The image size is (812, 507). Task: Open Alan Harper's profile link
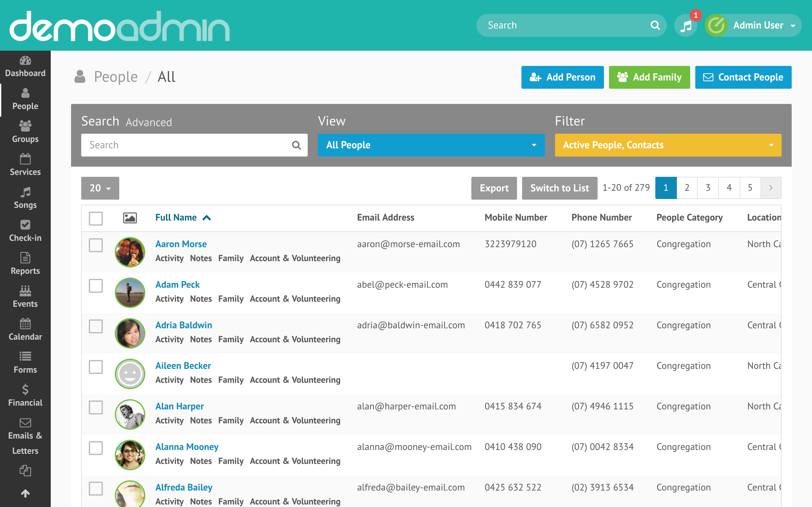[x=179, y=406]
